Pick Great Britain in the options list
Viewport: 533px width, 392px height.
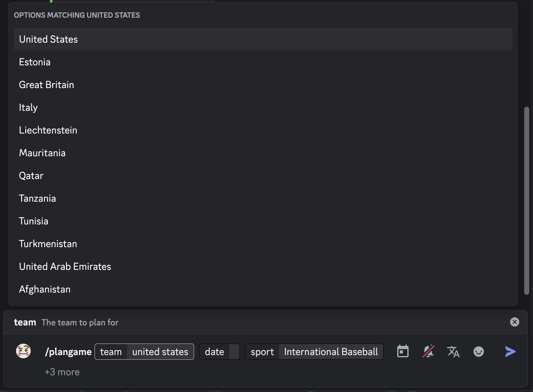click(46, 85)
